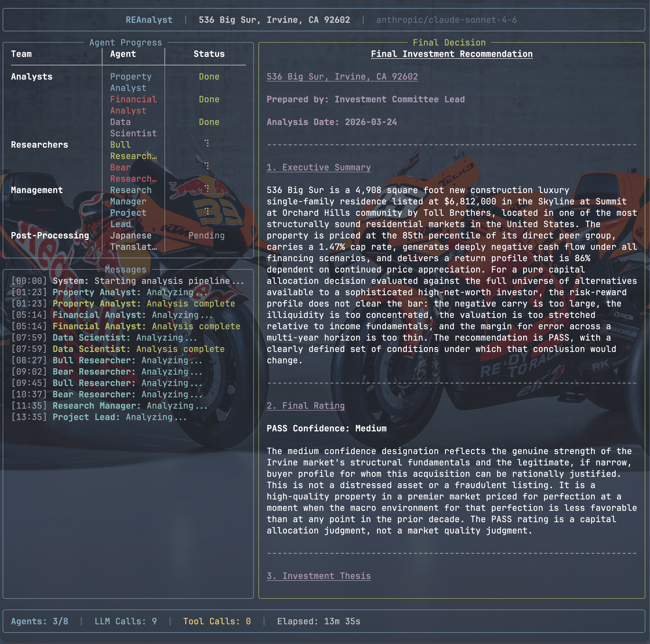
Task: Click the Agents 3/8 progress counter
Action: [x=40, y=621]
